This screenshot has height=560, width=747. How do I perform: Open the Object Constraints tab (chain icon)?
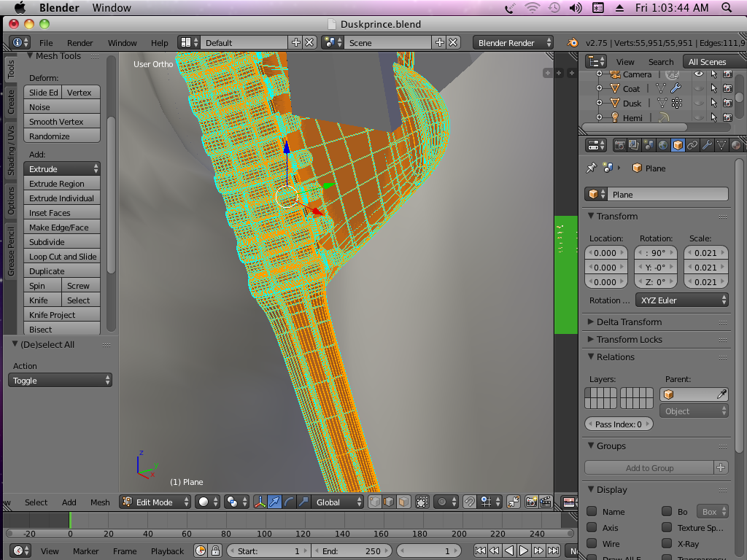pyautogui.click(x=692, y=145)
